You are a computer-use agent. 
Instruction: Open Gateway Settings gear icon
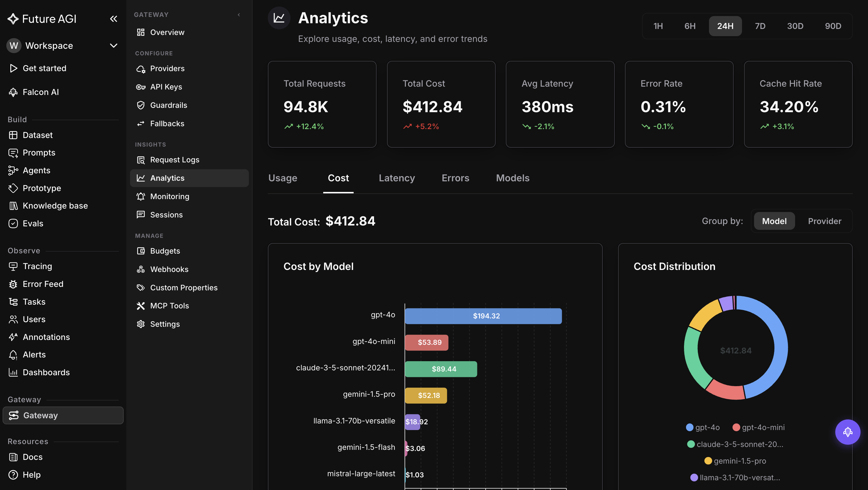click(x=141, y=324)
